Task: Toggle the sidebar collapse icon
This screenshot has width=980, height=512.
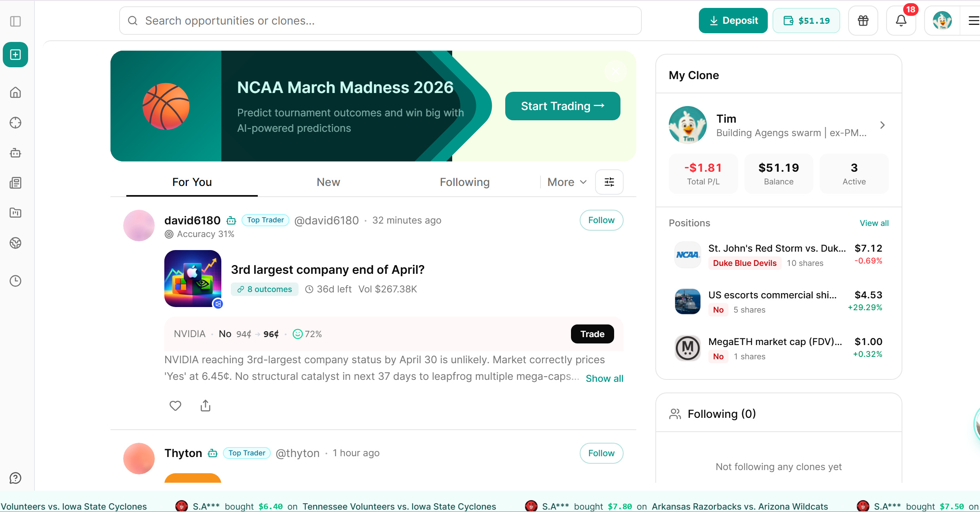Action: [x=15, y=21]
